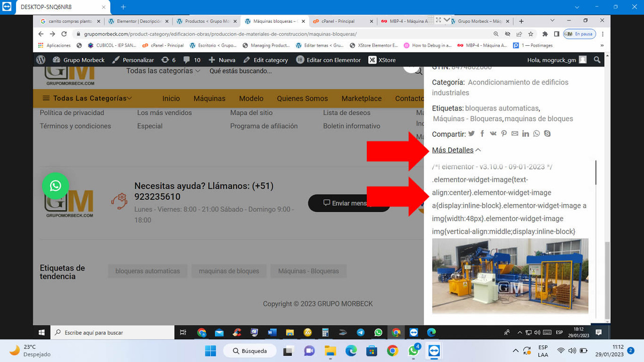Click the WordPress logo in admin bar
Screen dimensions: 644x362
[41, 60]
